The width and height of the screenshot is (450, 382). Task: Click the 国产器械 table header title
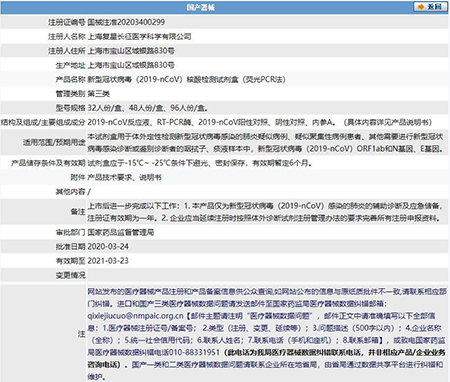click(201, 7)
